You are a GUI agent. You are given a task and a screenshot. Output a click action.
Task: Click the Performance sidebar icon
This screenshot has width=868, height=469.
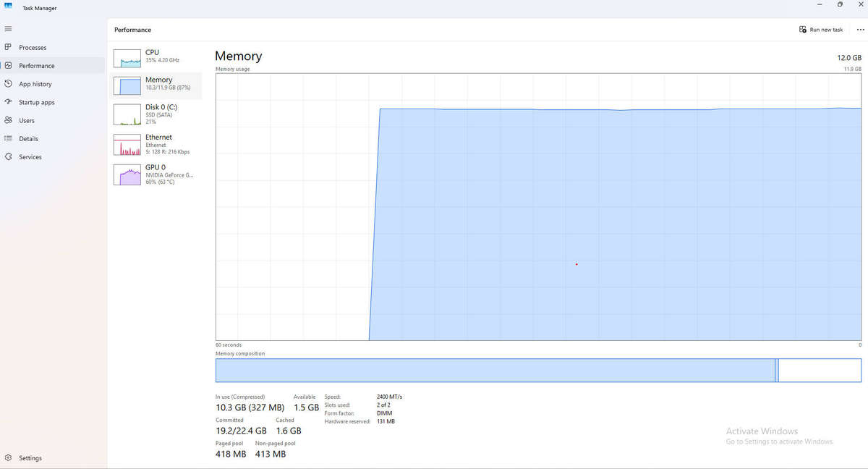tap(8, 65)
